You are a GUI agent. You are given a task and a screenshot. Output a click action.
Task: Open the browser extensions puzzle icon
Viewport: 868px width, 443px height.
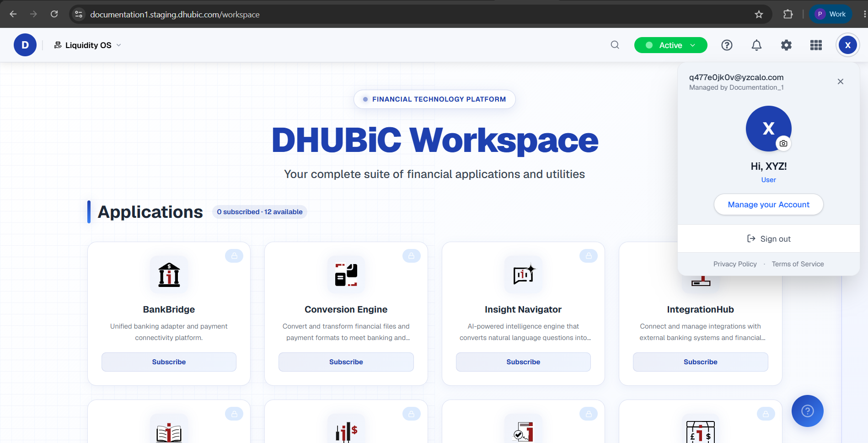788,14
